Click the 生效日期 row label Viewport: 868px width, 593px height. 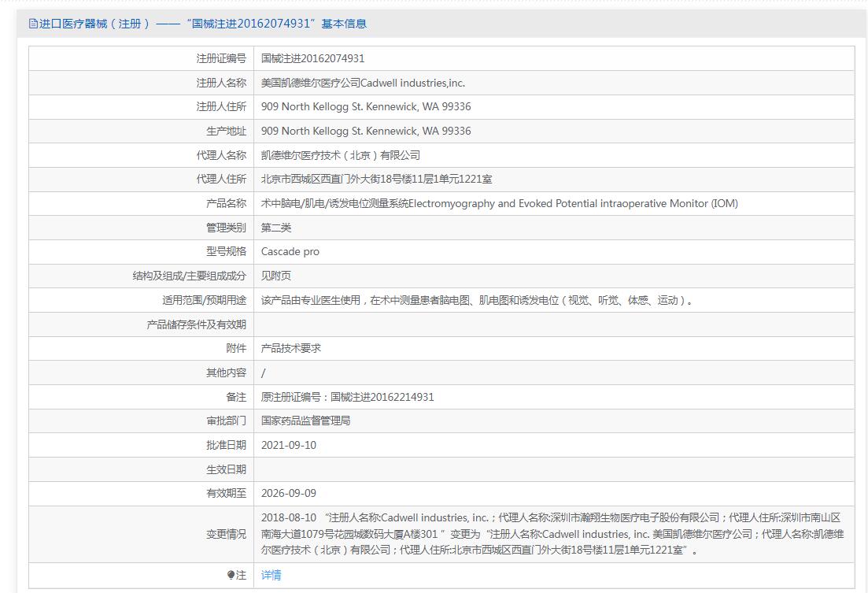pos(227,469)
